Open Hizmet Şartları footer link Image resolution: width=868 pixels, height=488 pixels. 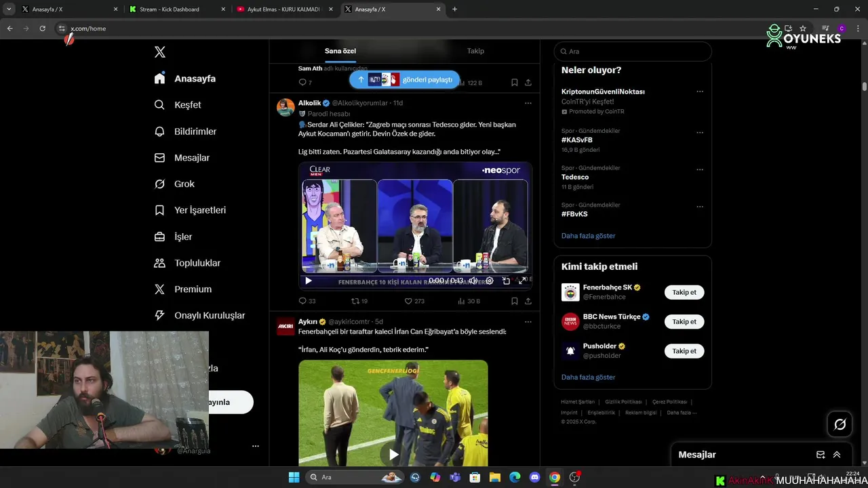[x=578, y=402]
